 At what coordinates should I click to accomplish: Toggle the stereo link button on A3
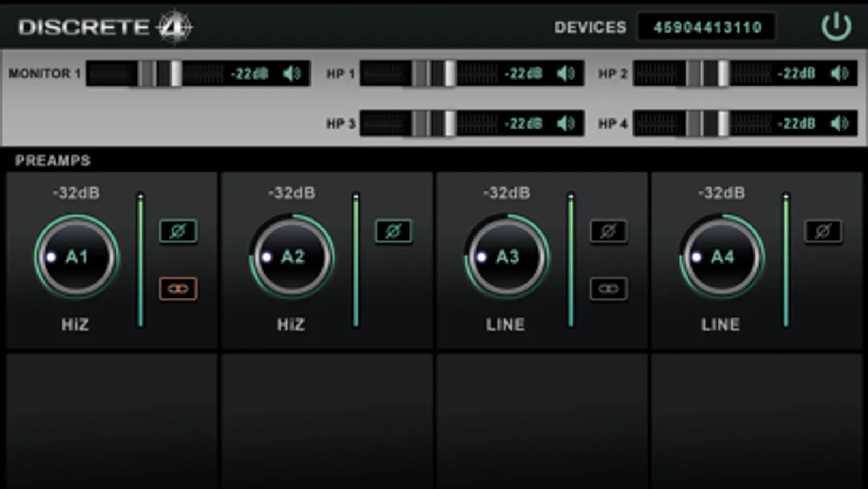pos(609,289)
